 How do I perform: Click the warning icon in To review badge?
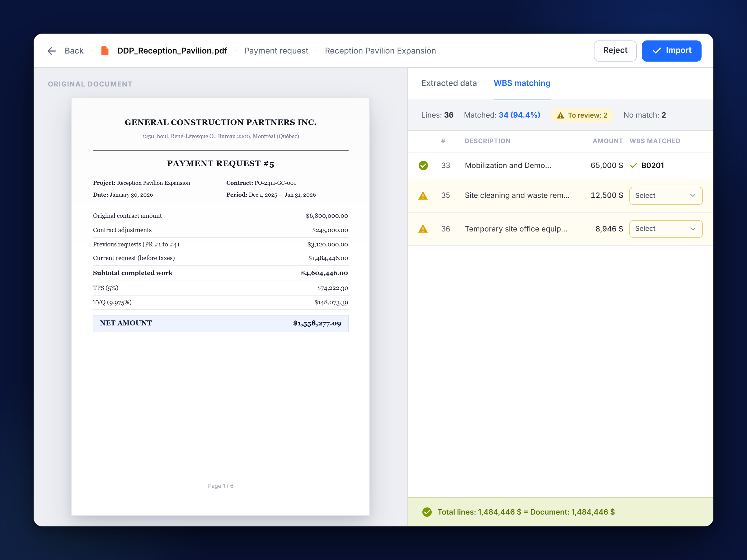pyautogui.click(x=561, y=115)
